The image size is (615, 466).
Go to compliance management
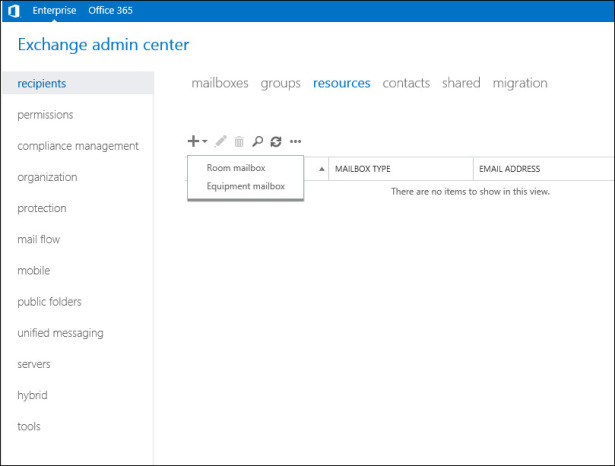pos(78,146)
